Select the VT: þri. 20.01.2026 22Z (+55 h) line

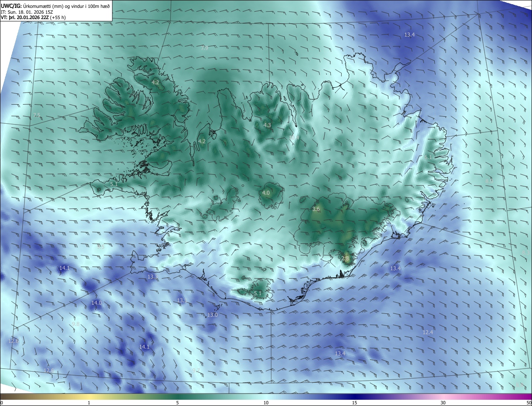(x=33, y=17)
